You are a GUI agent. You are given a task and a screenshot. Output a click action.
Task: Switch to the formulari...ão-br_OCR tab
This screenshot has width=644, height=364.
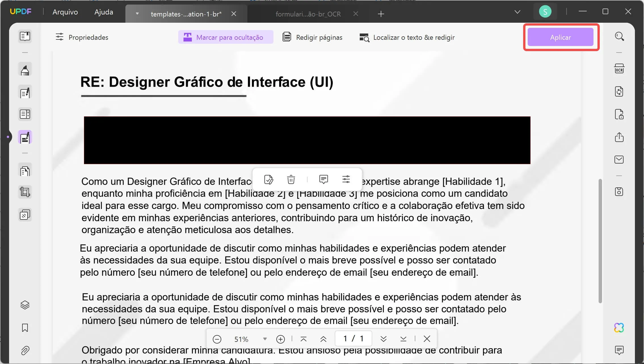[308, 14]
